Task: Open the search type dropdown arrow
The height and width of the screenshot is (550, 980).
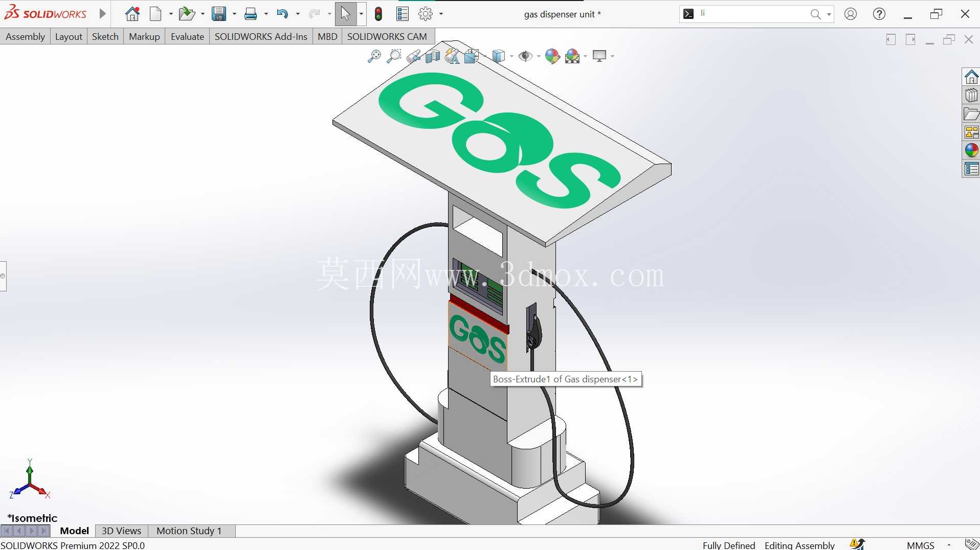Action: pos(829,14)
